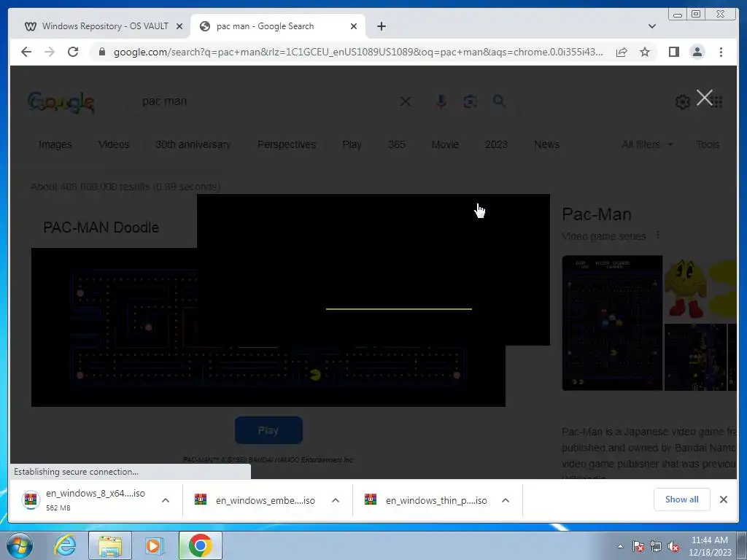Expand the tab search chevron

[x=651, y=26]
